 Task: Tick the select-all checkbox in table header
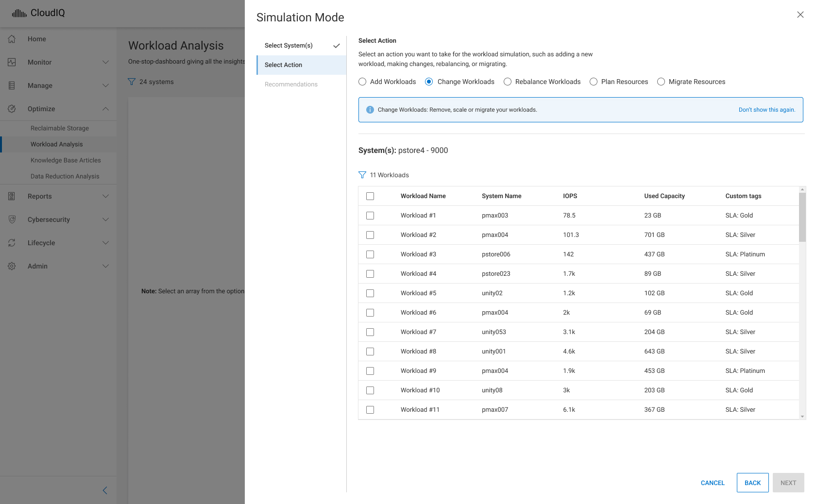(x=370, y=196)
